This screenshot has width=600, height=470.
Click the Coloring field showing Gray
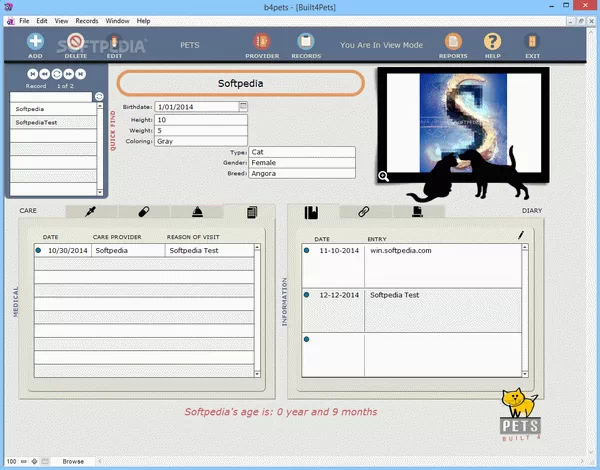click(x=200, y=141)
